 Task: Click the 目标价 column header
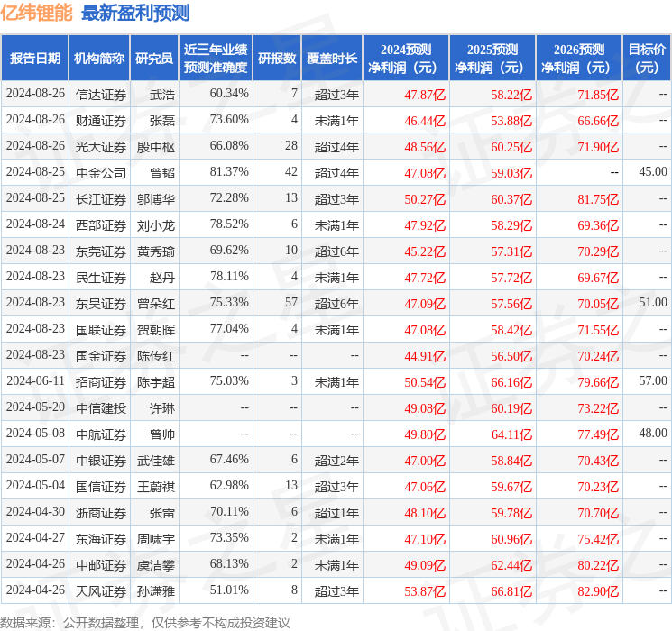point(646,59)
